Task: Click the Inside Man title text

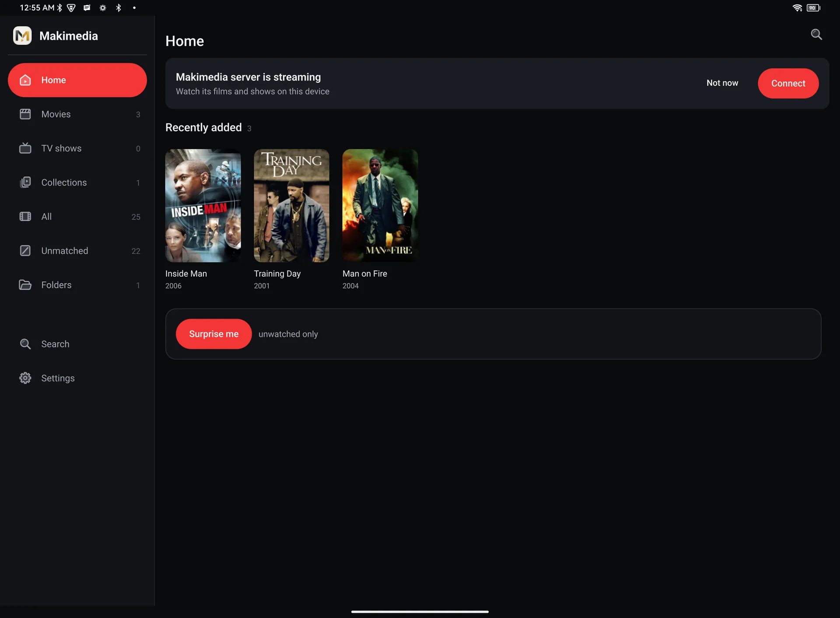Action: (x=186, y=274)
